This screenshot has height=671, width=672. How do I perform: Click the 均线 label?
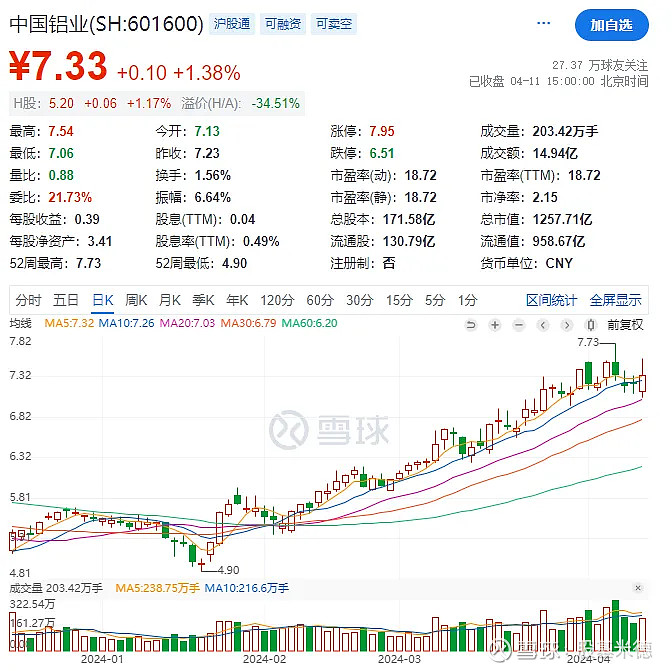[21, 323]
